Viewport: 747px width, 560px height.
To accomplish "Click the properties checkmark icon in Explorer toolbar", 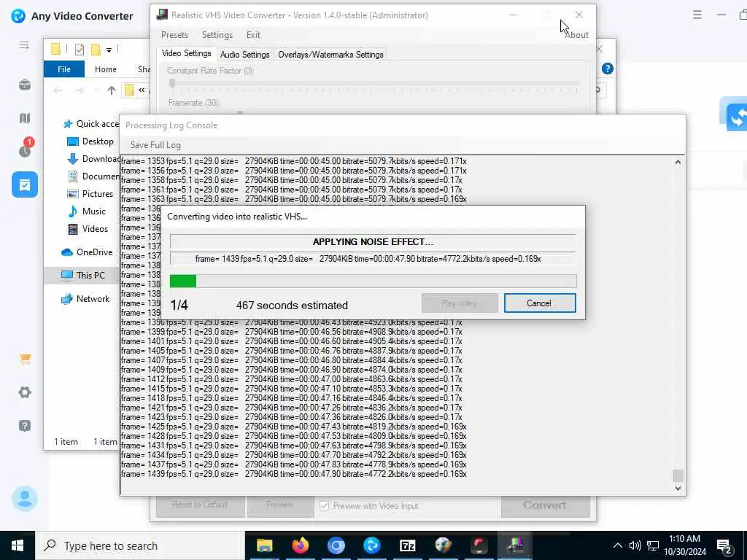I will pos(80,49).
